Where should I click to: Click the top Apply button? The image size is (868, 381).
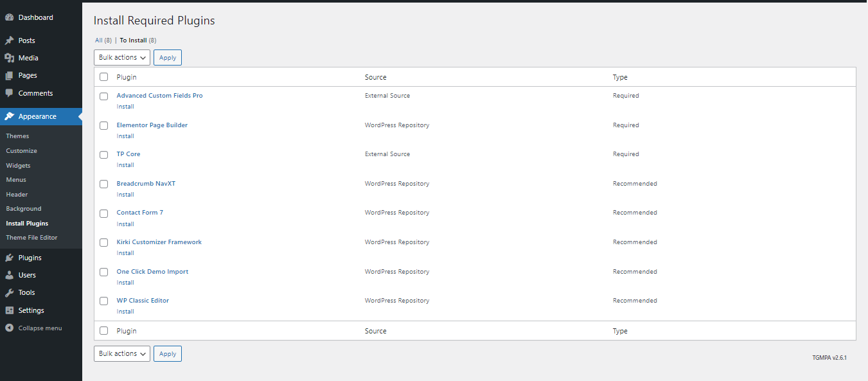168,57
